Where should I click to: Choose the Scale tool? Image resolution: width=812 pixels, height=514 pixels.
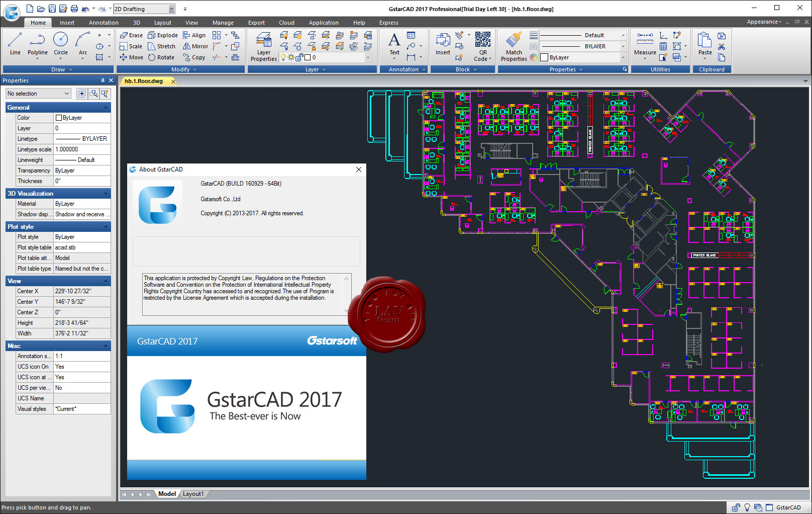pos(131,46)
